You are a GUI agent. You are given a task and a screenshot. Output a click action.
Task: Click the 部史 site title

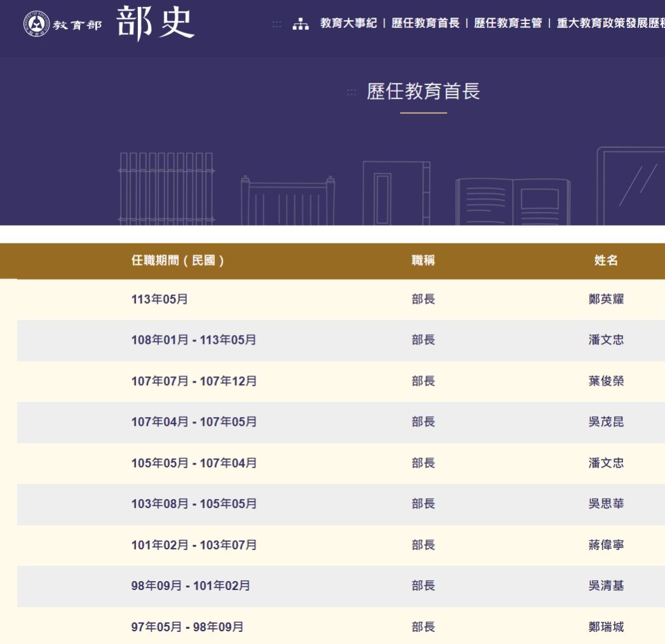point(156,24)
